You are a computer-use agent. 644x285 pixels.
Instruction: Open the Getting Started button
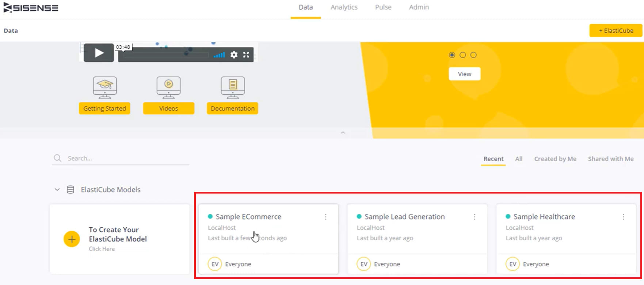104,108
